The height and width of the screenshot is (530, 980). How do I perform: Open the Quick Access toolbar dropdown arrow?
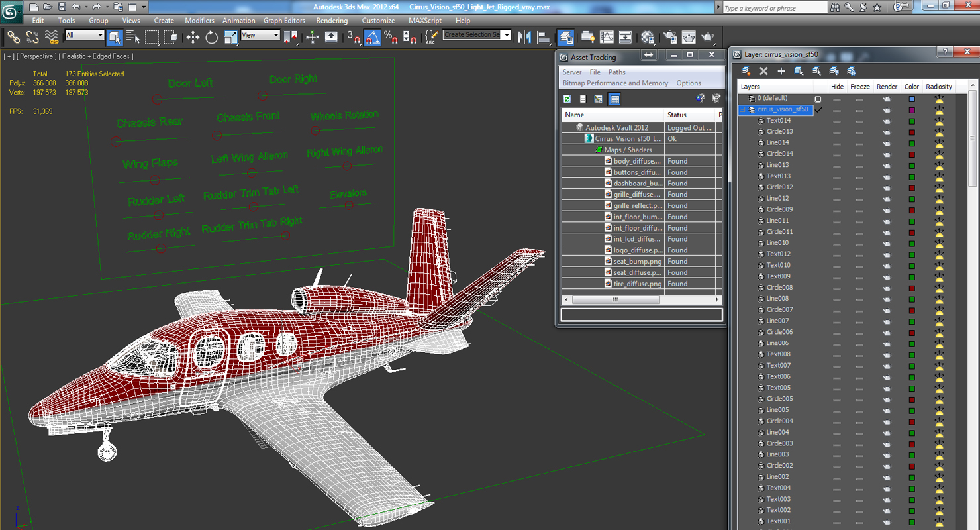point(144,7)
